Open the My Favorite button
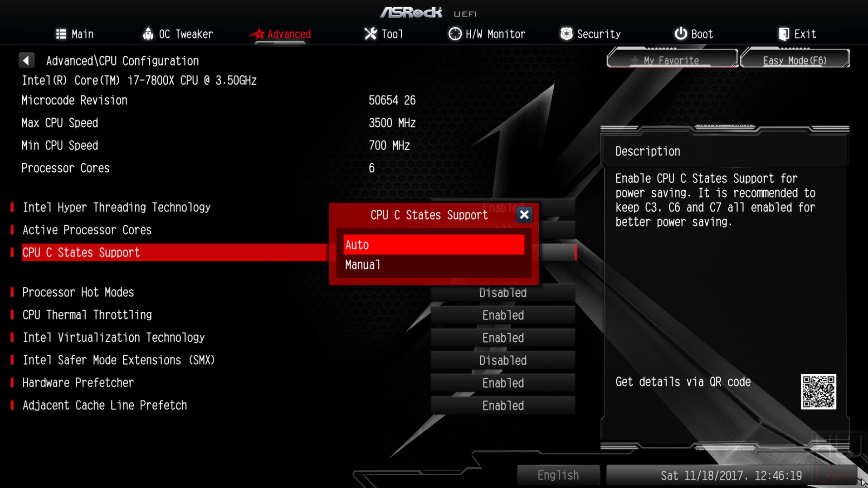868x488 pixels. pyautogui.click(x=672, y=59)
